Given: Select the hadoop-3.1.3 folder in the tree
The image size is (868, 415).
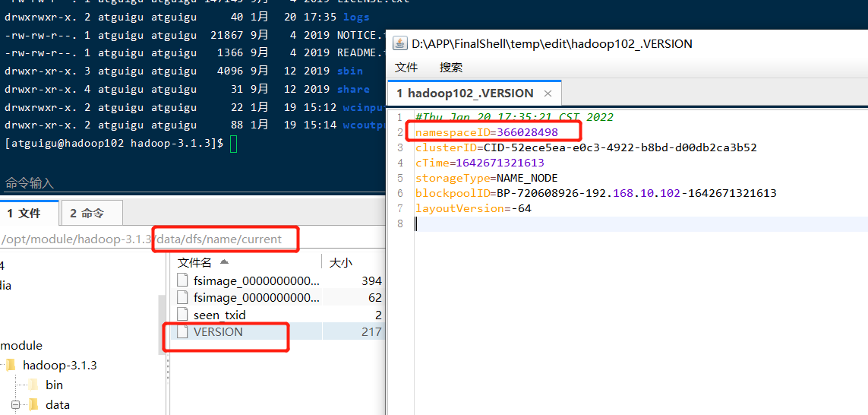Looking at the screenshot, I should tap(60, 365).
